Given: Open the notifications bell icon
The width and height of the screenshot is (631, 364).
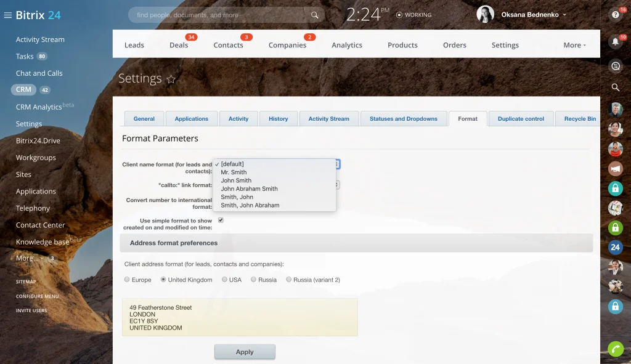Looking at the screenshot, I should click(x=615, y=42).
